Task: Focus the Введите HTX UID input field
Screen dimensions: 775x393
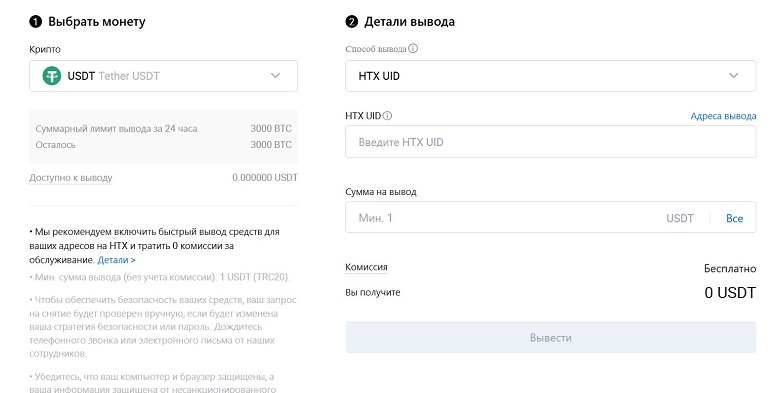Action: (551, 142)
